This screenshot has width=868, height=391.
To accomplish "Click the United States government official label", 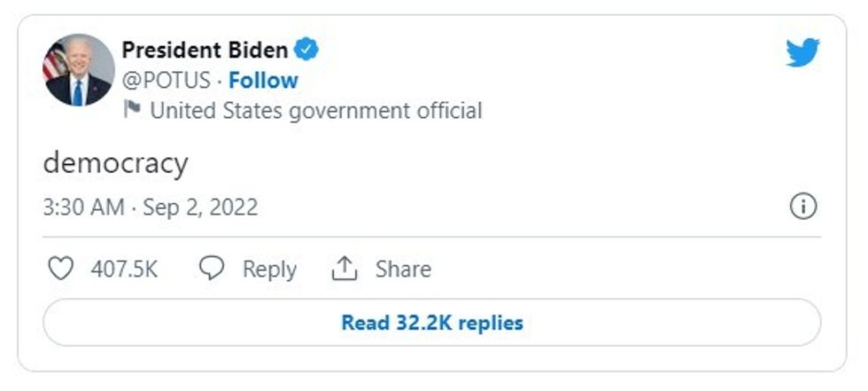I will (x=316, y=111).
